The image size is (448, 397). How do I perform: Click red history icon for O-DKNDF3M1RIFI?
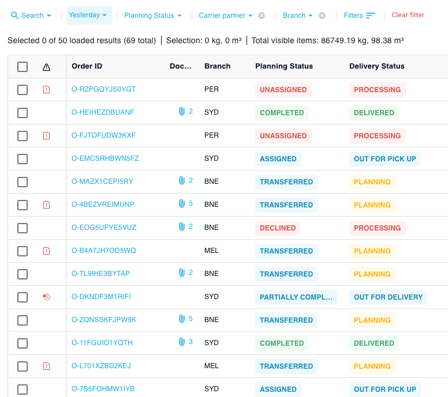pos(46,297)
